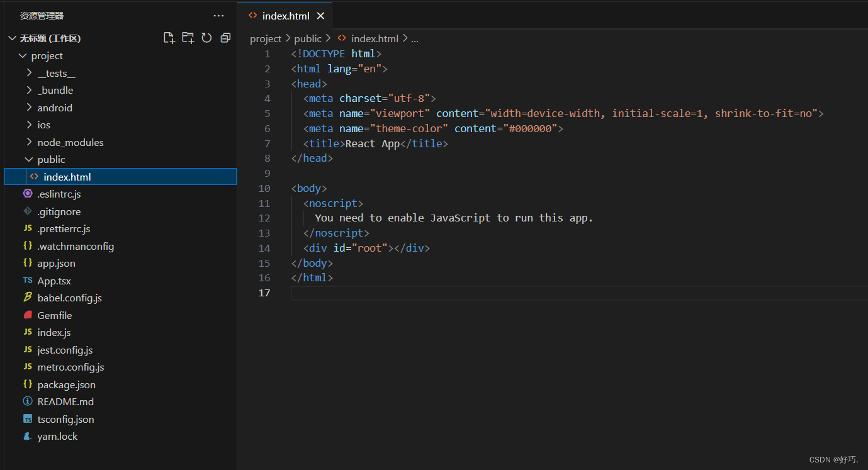This screenshot has width=868, height=470.
Task: Refresh the explorer file tree
Action: pyautogui.click(x=206, y=38)
